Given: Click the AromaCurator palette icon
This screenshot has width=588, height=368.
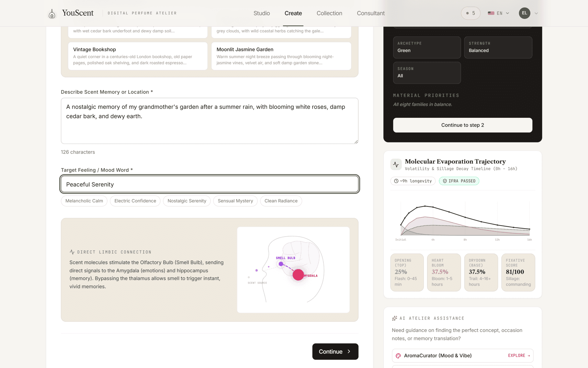Looking at the screenshot, I should [398, 356].
